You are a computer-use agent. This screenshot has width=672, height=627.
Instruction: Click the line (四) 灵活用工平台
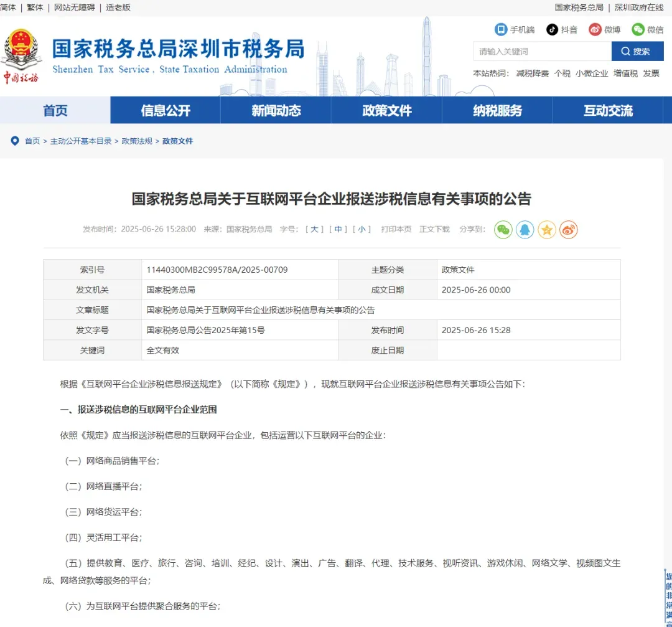103,537
